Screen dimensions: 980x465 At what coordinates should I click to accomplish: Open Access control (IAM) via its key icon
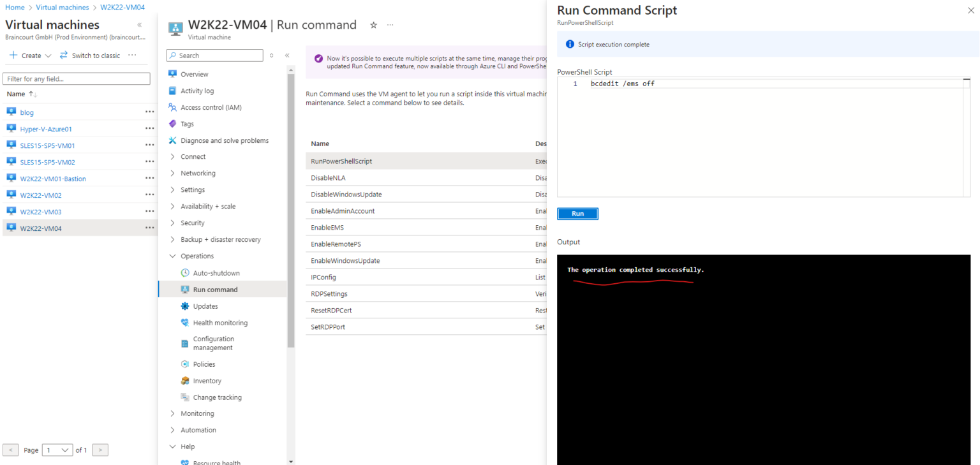pos(172,107)
